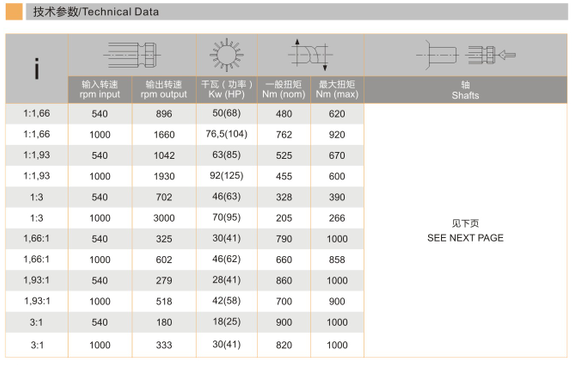Click the 3000 rpm output cell
This screenshot has width=575, height=365.
[164, 218]
